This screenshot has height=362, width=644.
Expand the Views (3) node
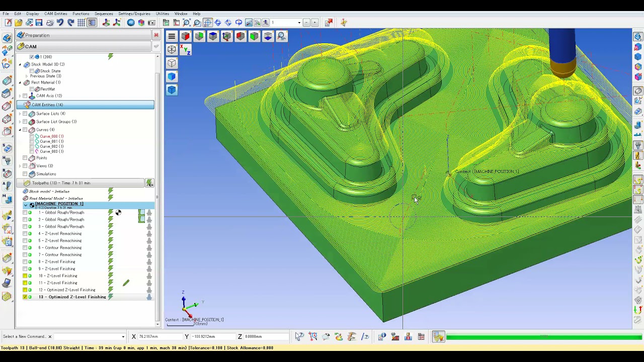tap(20, 166)
